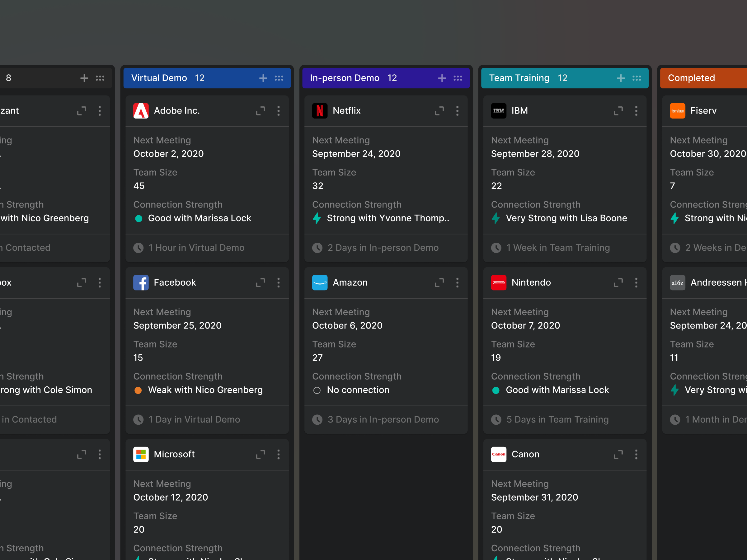Expand the IBM card

(618, 111)
